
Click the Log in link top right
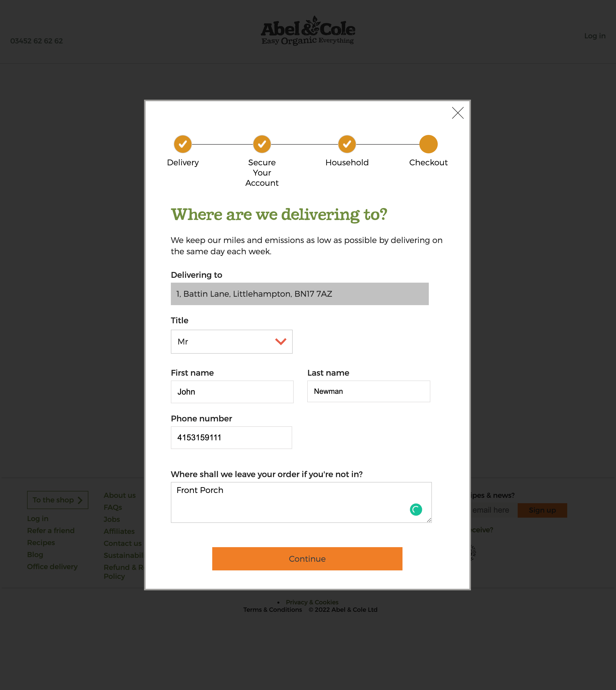point(595,36)
